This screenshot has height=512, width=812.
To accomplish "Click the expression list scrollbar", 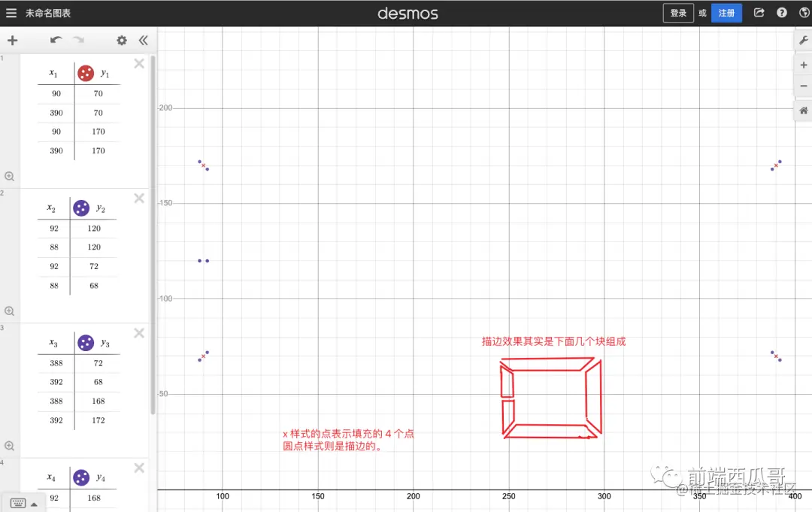I will (153, 235).
